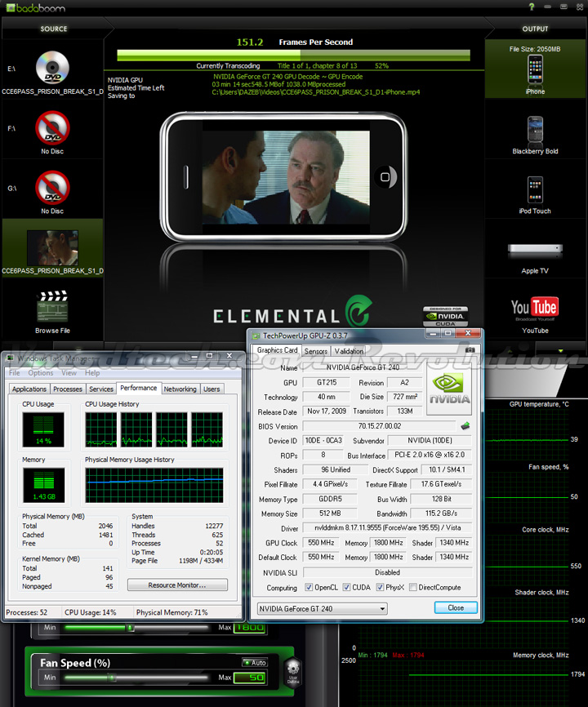Open Task Manager File menu

(15, 372)
